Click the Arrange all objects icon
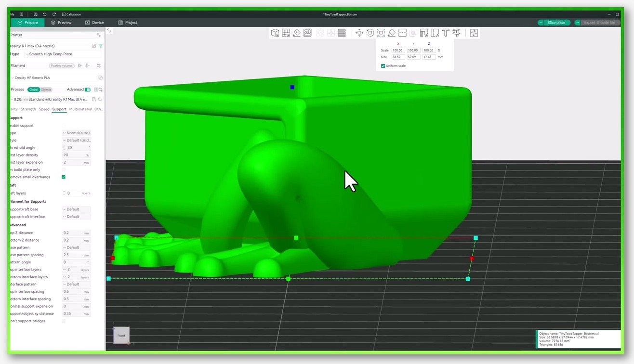Screen dimensions: 634x364 (307, 33)
